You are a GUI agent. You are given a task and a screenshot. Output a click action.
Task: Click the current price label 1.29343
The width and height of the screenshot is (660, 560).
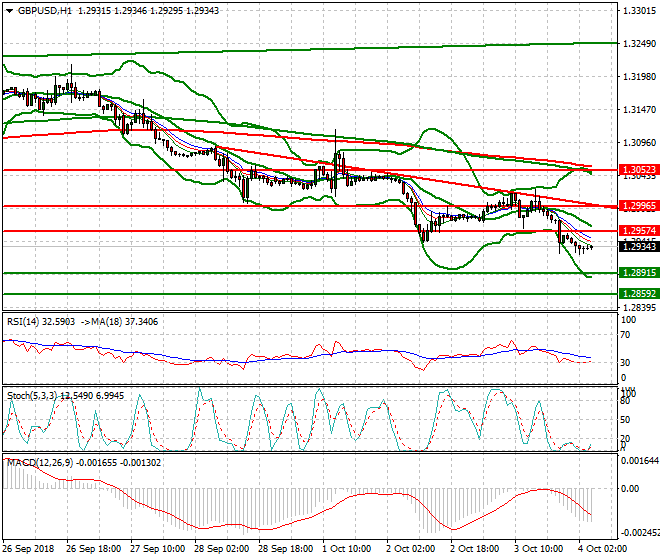pyautogui.click(x=639, y=246)
